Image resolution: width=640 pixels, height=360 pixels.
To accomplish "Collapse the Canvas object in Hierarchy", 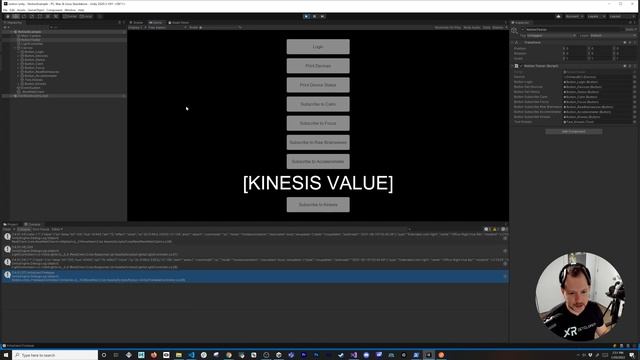I will click(15, 48).
